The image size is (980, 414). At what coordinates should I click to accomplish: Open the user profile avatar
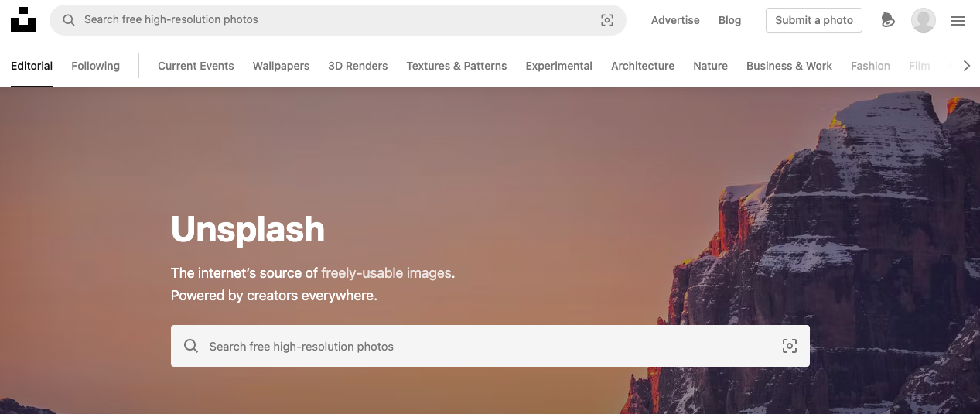pyautogui.click(x=923, y=20)
